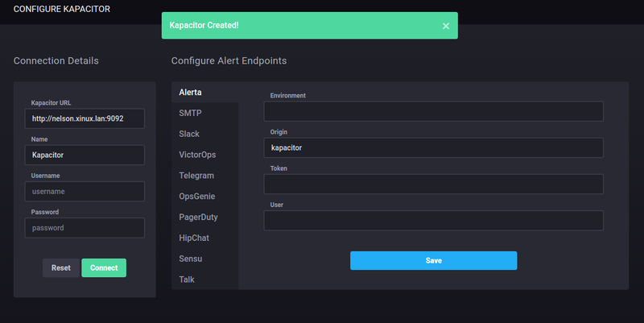
Task: Open the Telegram endpoint tab
Action: point(205,176)
